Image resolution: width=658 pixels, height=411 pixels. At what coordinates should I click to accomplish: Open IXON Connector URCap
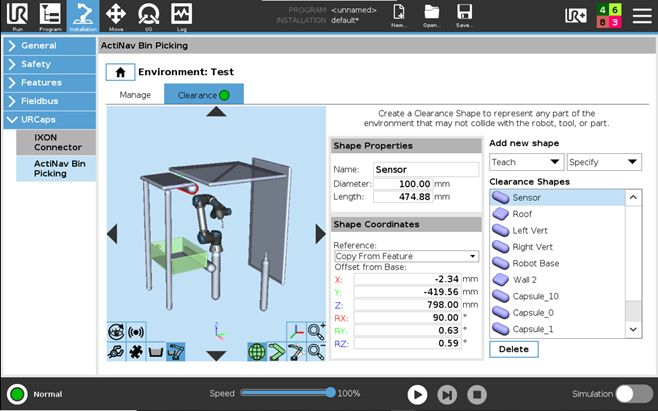[x=56, y=142]
